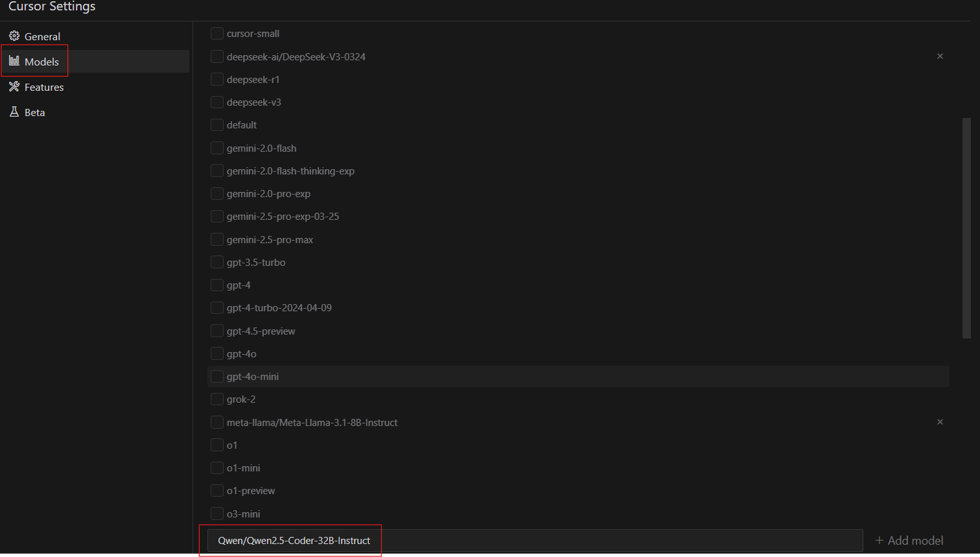The image size is (980, 557).
Task: Click the models list vertical scrollbar
Action: [966, 228]
